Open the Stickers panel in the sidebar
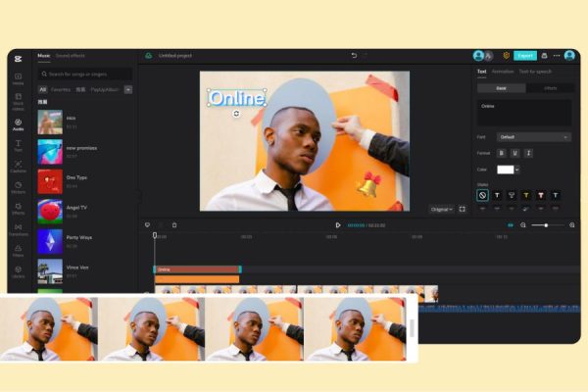588x392 pixels. point(19,189)
